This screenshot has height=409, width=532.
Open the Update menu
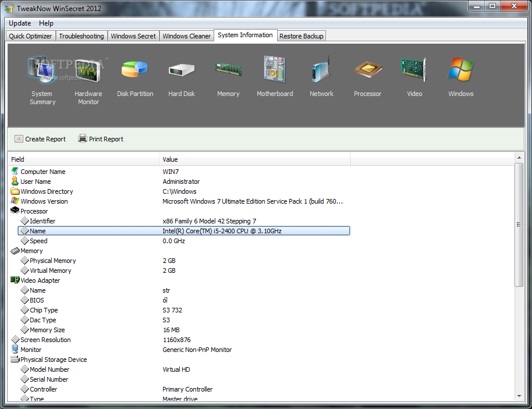[20, 23]
